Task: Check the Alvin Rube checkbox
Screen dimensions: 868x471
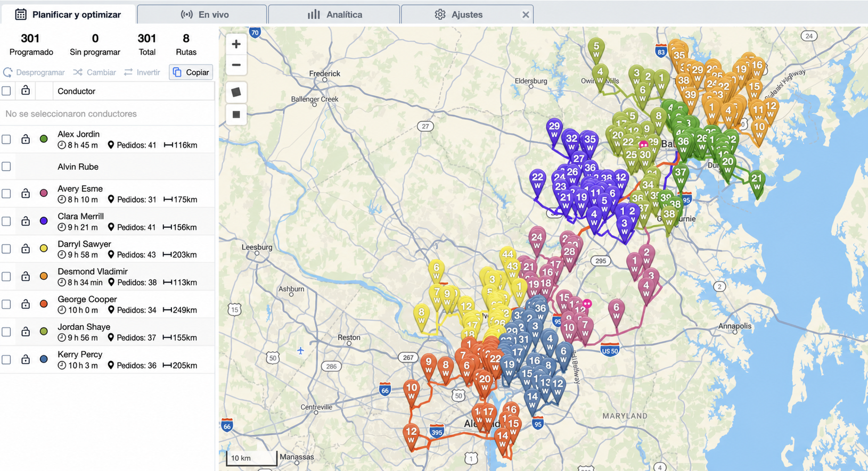Action: 6,167
